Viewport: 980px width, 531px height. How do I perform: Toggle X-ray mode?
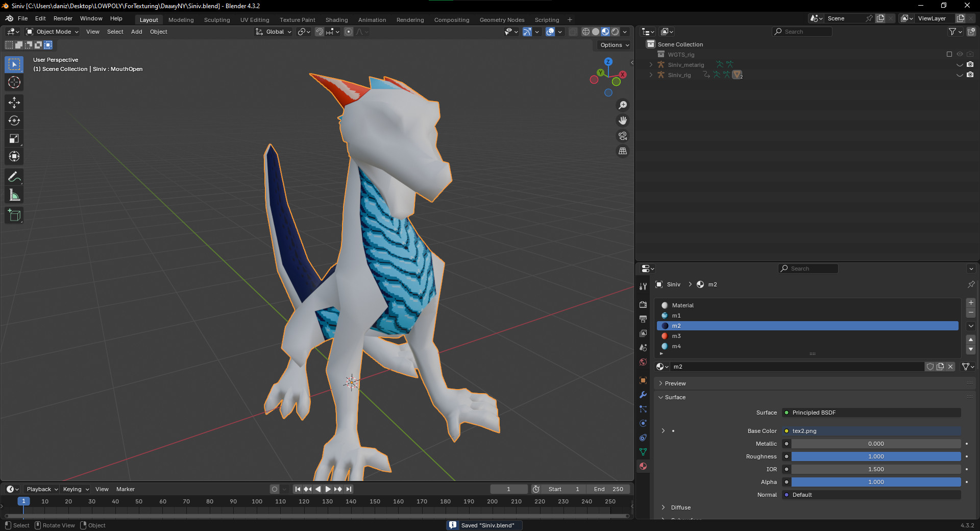click(x=573, y=32)
